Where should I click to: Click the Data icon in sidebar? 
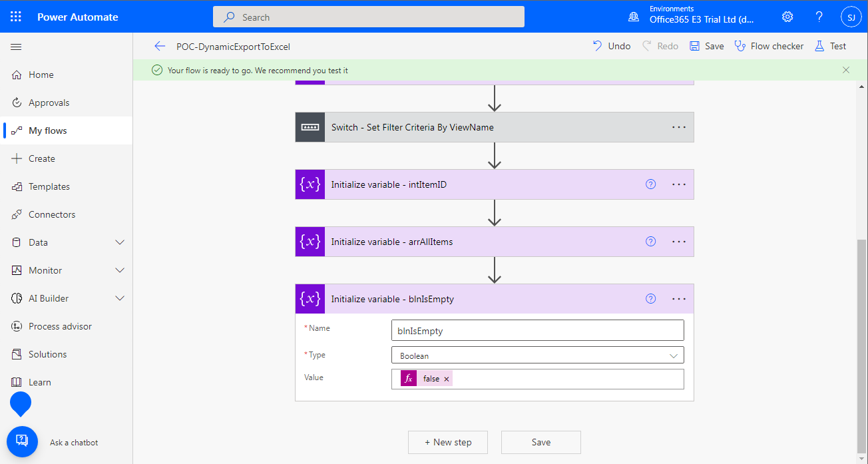click(17, 242)
